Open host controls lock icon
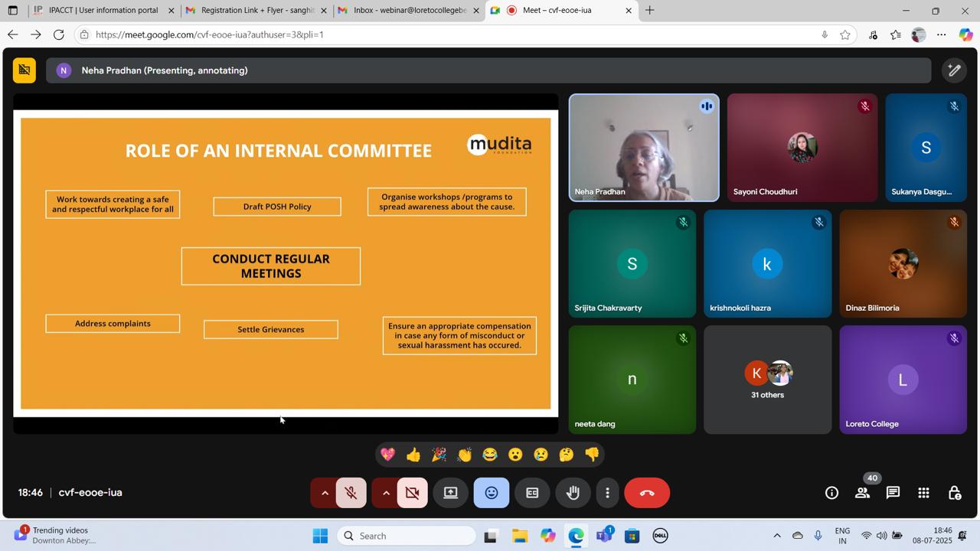 954,493
